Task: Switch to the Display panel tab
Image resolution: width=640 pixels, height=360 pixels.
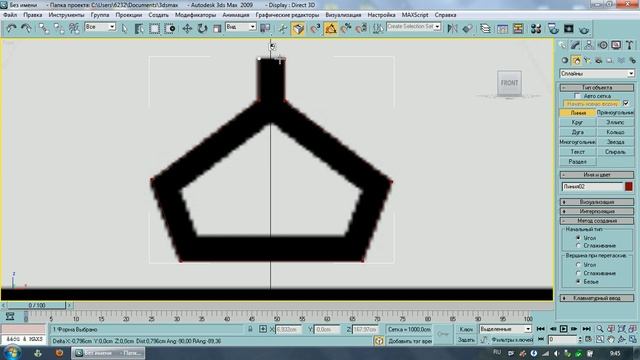Action: tap(616, 45)
